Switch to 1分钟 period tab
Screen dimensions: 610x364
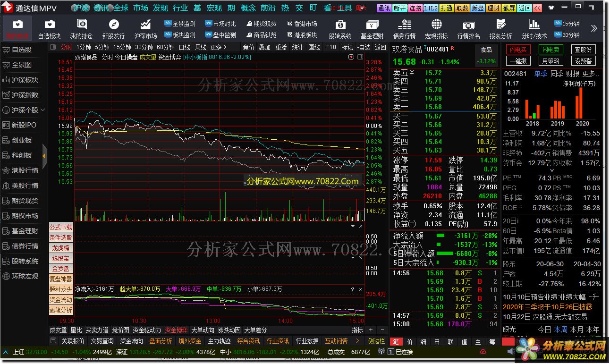pyautogui.click(x=84, y=47)
